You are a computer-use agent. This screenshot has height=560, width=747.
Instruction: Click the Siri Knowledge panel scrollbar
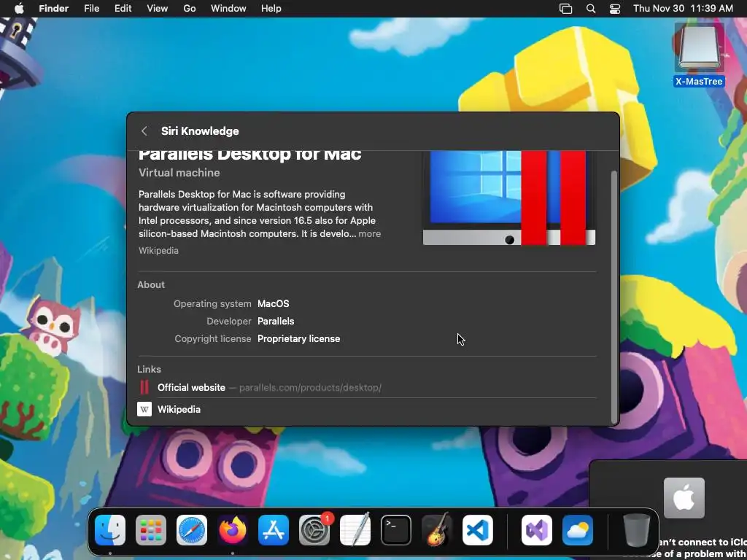[614, 296]
